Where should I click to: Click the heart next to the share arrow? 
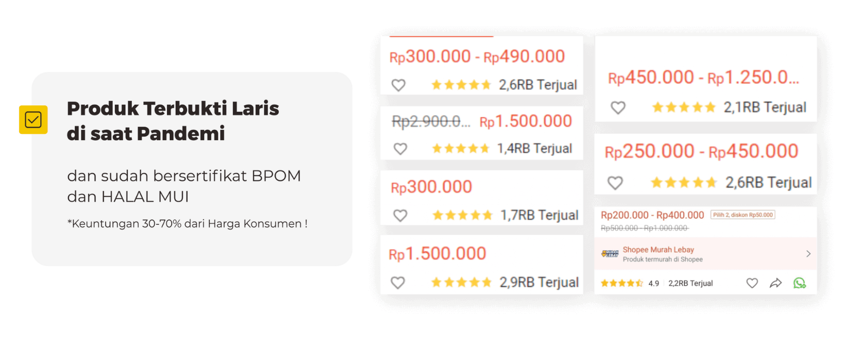tap(752, 283)
